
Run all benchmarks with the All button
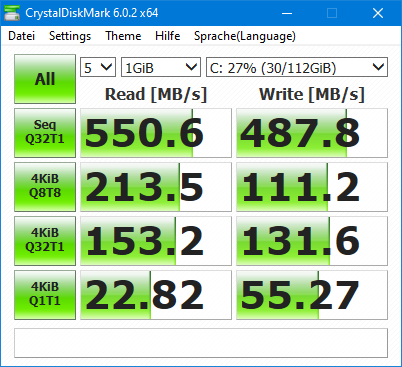45,79
